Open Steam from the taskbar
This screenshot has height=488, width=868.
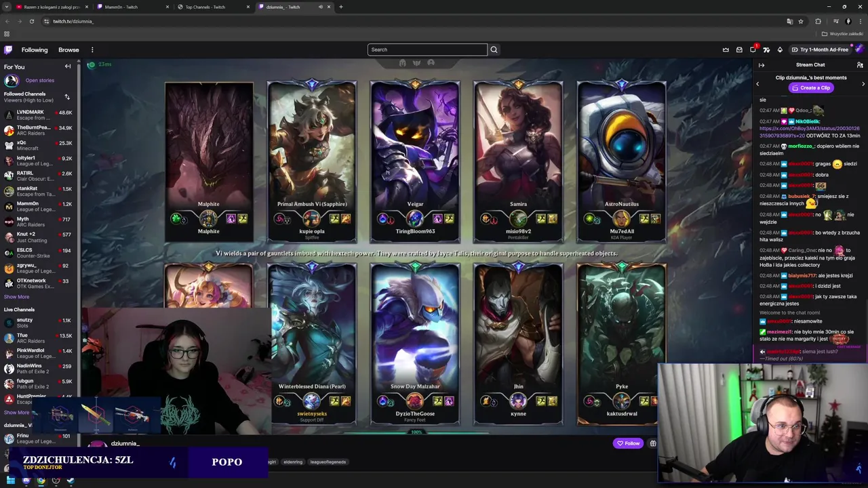point(71,481)
